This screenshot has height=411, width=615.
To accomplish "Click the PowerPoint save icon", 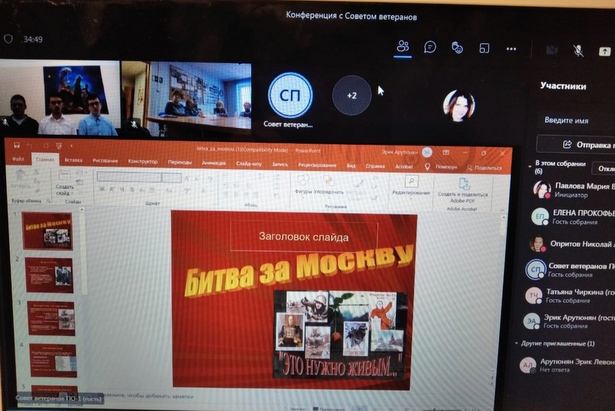I will coord(16,145).
